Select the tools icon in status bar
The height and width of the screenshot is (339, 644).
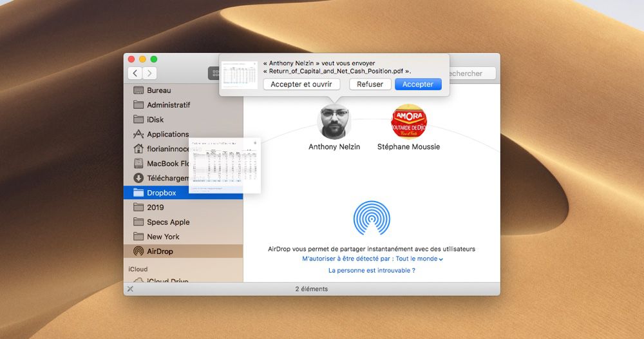(x=130, y=289)
